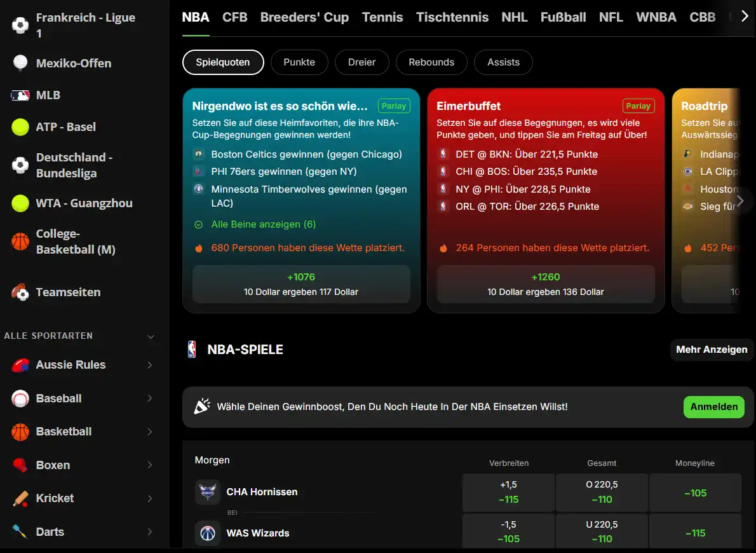Screen dimensions: 756x553
Task: Collapse the Alle Sportarten section
Action: pyautogui.click(x=151, y=336)
